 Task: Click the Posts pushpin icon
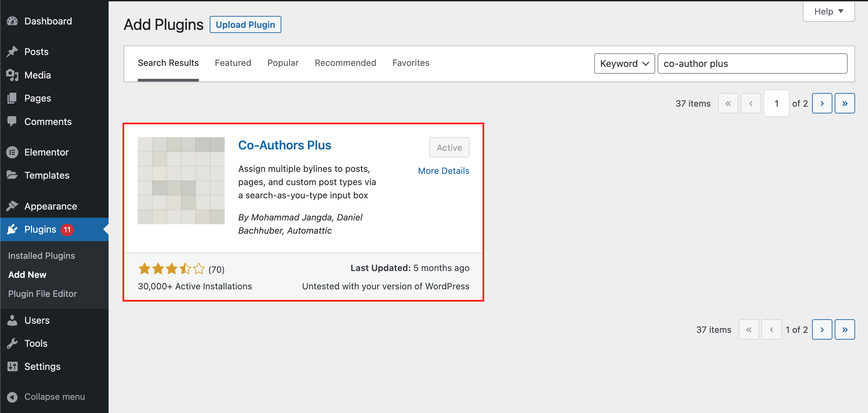12,52
